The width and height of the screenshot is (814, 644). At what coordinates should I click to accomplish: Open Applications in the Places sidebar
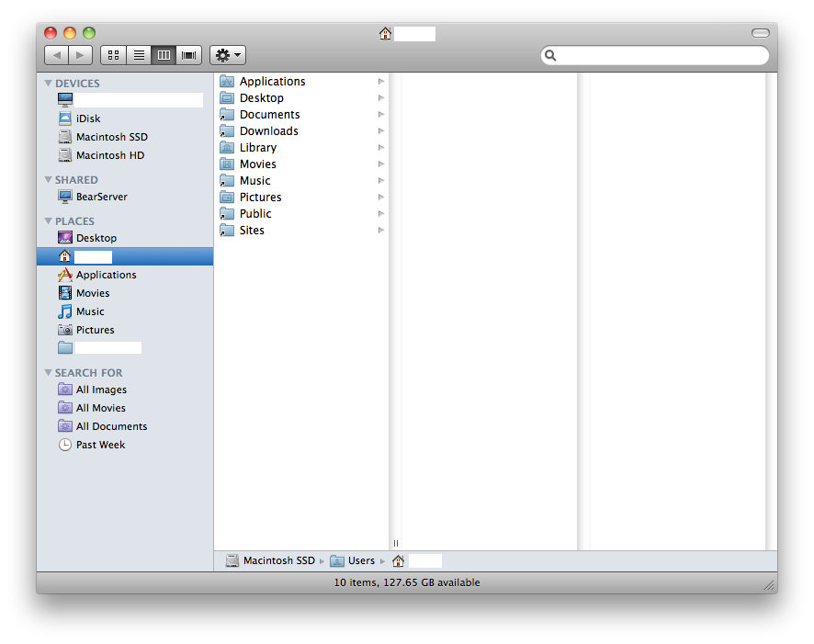(x=125, y=275)
